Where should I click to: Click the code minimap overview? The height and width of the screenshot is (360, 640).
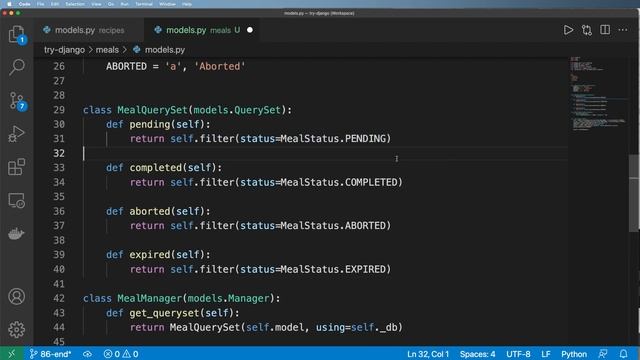pos(598,94)
